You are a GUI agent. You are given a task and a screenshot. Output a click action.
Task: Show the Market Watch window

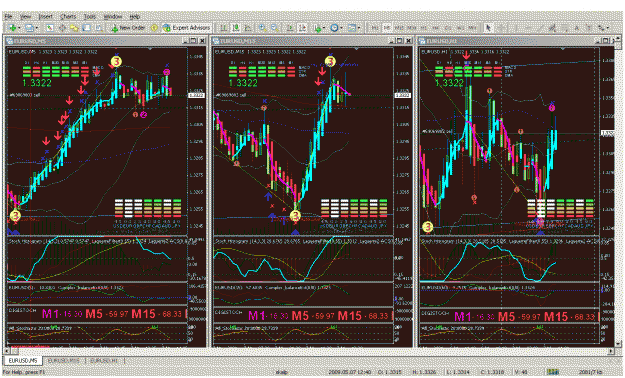[x=49, y=28]
